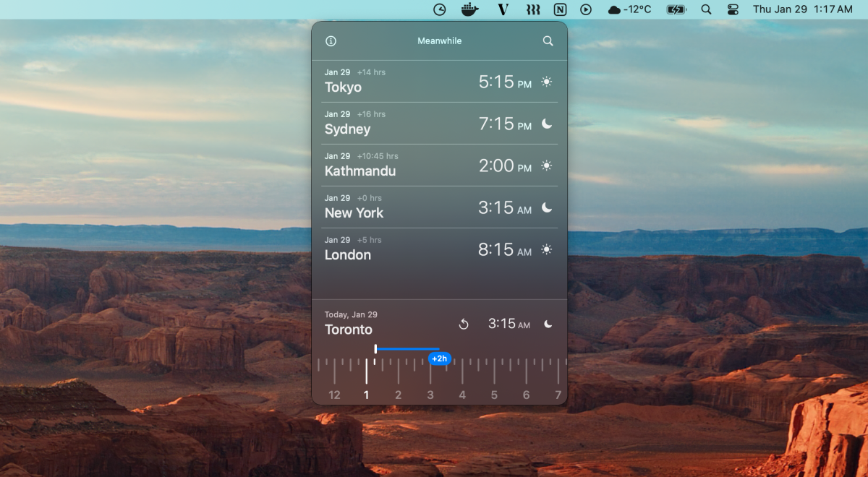Open the Meanwhile info button
868x477 pixels.
tap(331, 41)
